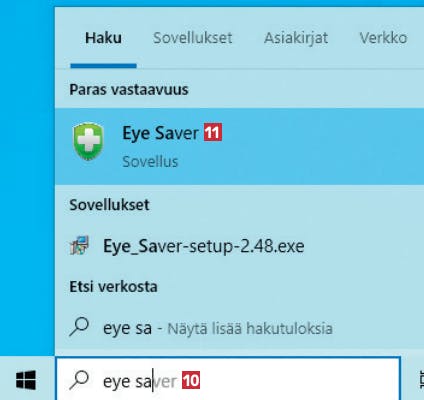Launch the Eye Saver best match result
Image resolution: width=424 pixels, height=400 pixels.
click(239, 146)
